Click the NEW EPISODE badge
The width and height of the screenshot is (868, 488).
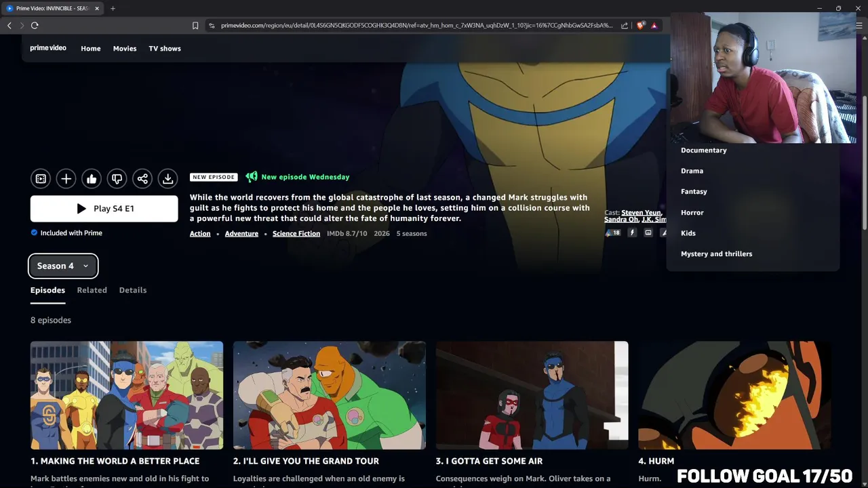pyautogui.click(x=214, y=177)
